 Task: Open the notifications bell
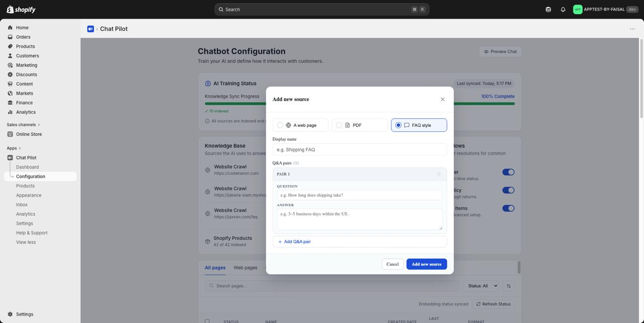(563, 10)
